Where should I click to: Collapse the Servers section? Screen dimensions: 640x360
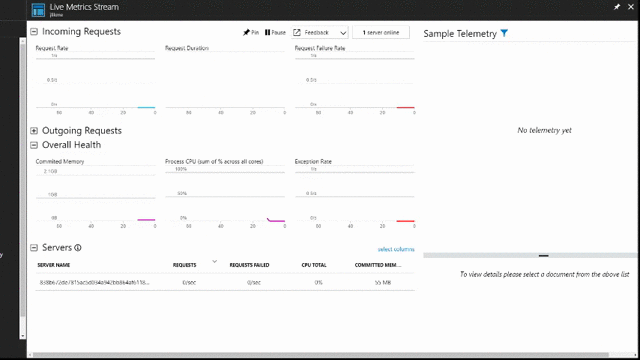tap(34, 247)
